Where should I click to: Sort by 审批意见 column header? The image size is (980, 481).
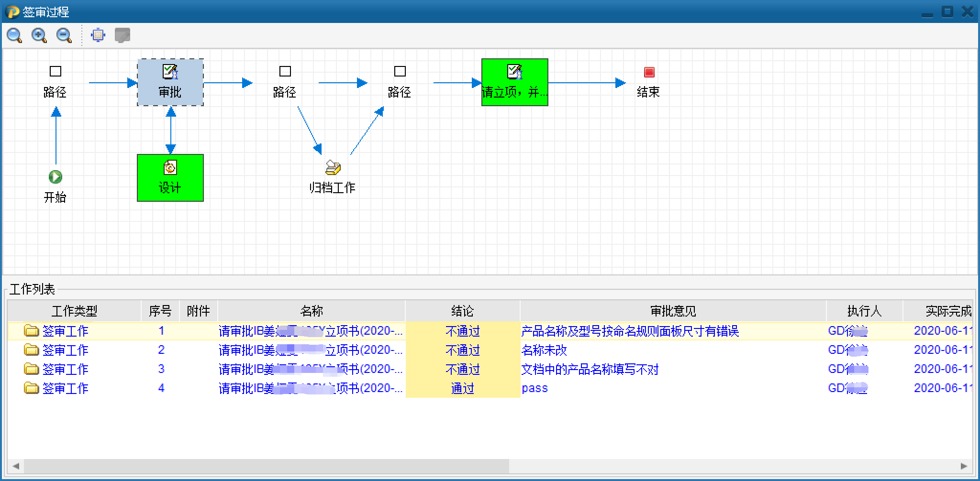click(673, 311)
